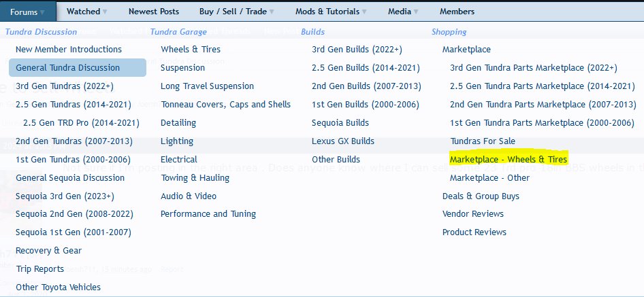Open Trip Reports forum
The image size is (644, 297).
click(x=40, y=268)
